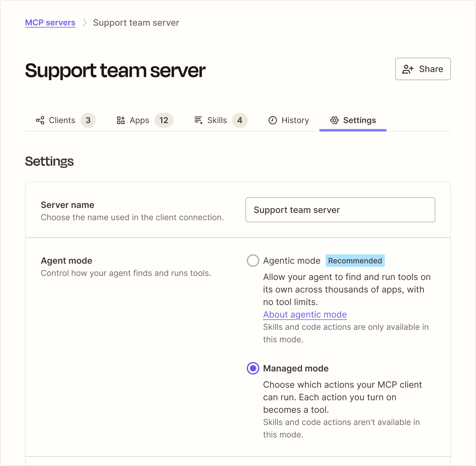Choose the Managed mode radio button
This screenshot has width=476, height=466.
pos(253,368)
